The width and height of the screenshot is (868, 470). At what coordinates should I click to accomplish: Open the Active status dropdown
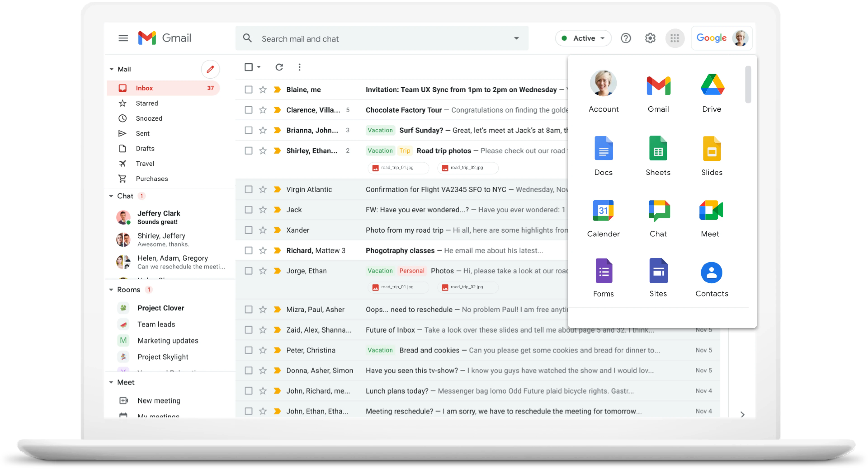(583, 38)
